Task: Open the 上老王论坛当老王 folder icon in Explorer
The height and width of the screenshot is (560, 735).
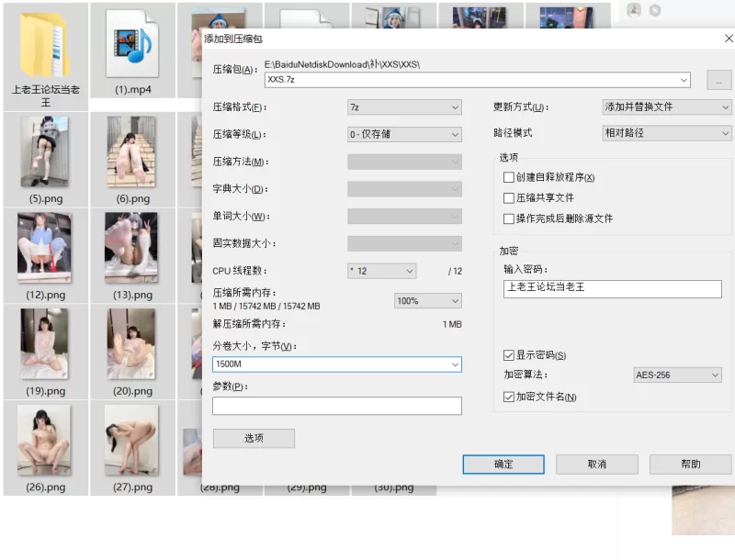Action: 45,45
